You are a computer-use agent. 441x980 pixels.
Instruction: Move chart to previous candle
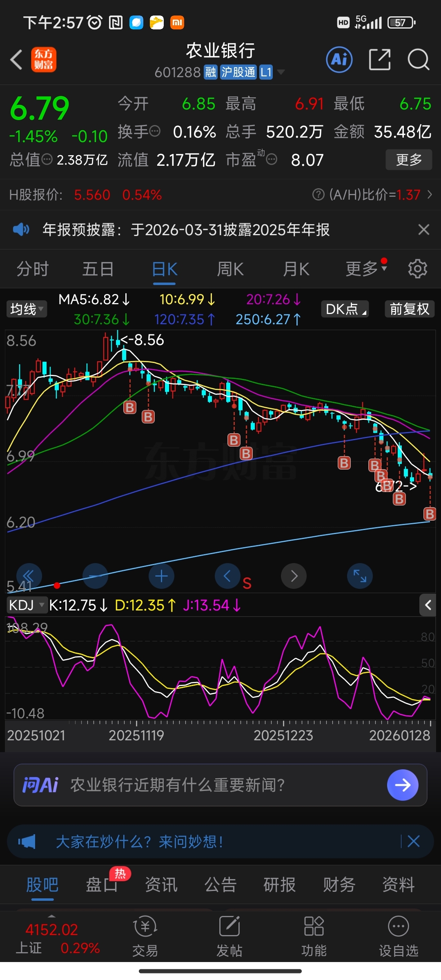(227, 576)
